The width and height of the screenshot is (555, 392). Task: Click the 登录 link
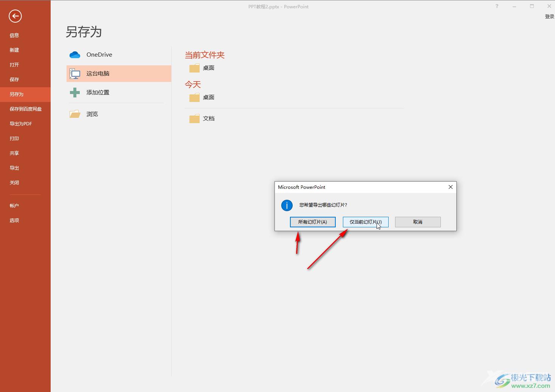coord(549,17)
